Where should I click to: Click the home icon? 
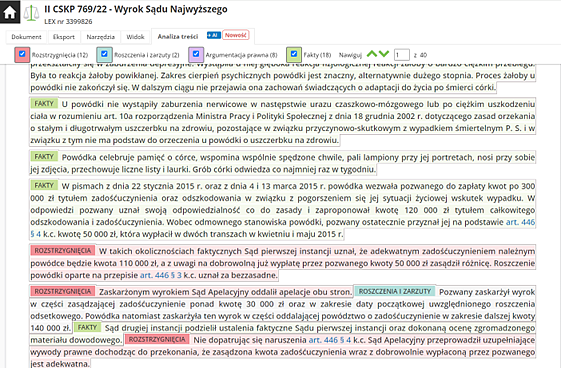point(10,12)
